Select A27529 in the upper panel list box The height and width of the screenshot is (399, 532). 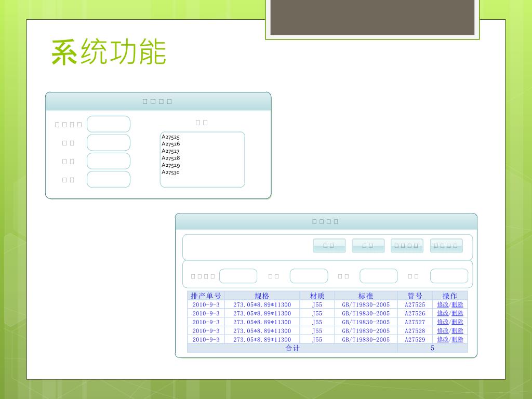coord(170,165)
